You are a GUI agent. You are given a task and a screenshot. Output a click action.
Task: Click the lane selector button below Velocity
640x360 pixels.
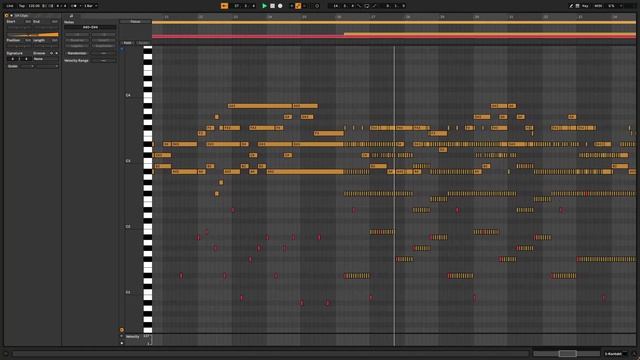pyautogui.click(x=122, y=343)
